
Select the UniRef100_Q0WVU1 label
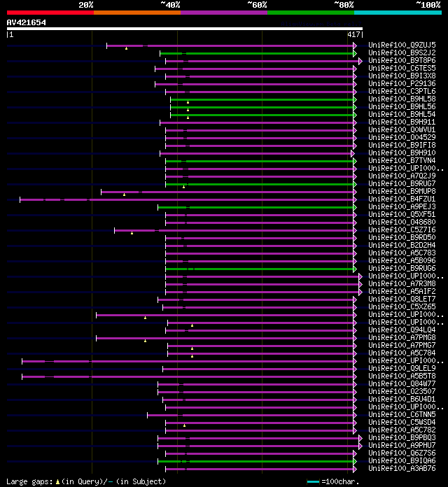point(402,129)
